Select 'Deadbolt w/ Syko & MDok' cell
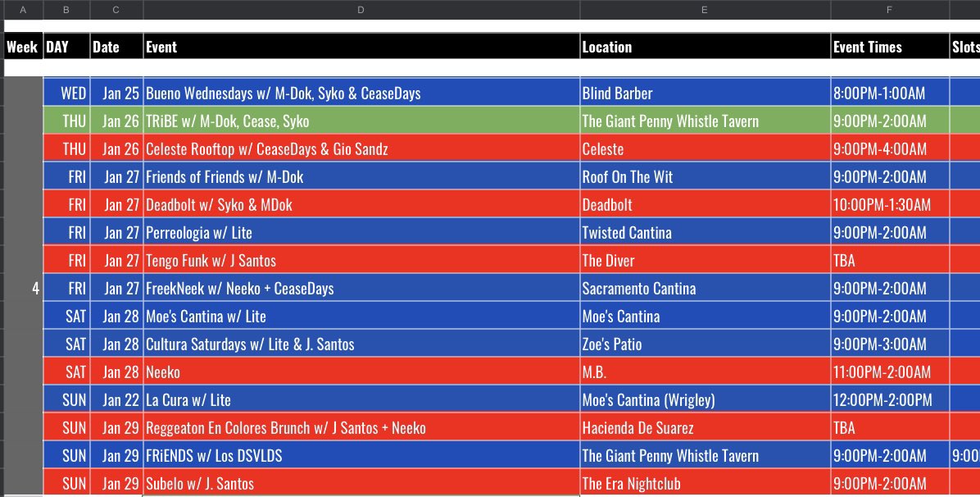Screen dimensions: 980x497 [x=361, y=204]
